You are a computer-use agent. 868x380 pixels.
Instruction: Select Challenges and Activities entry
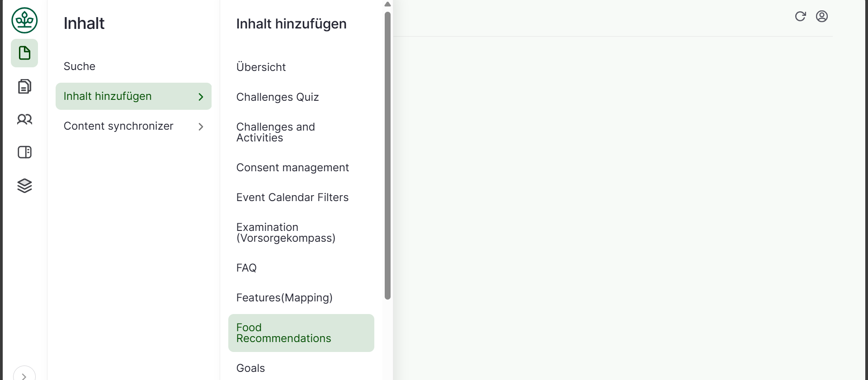pyautogui.click(x=275, y=132)
